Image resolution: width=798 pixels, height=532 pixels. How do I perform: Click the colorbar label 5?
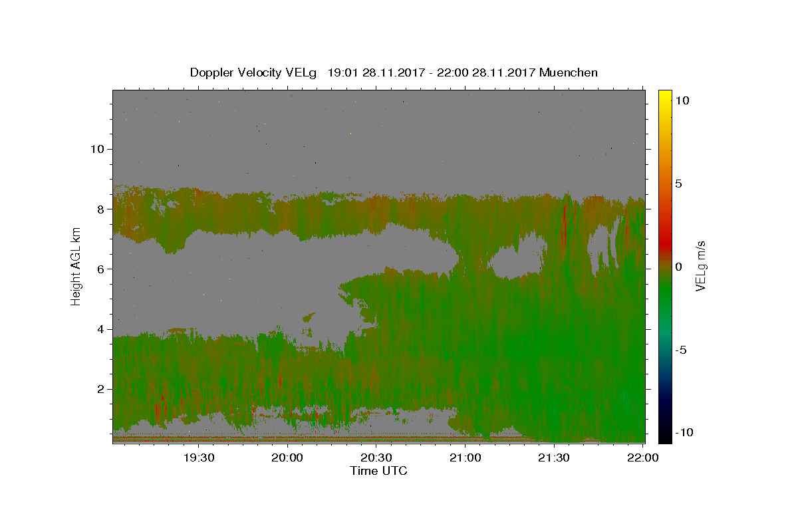(678, 184)
